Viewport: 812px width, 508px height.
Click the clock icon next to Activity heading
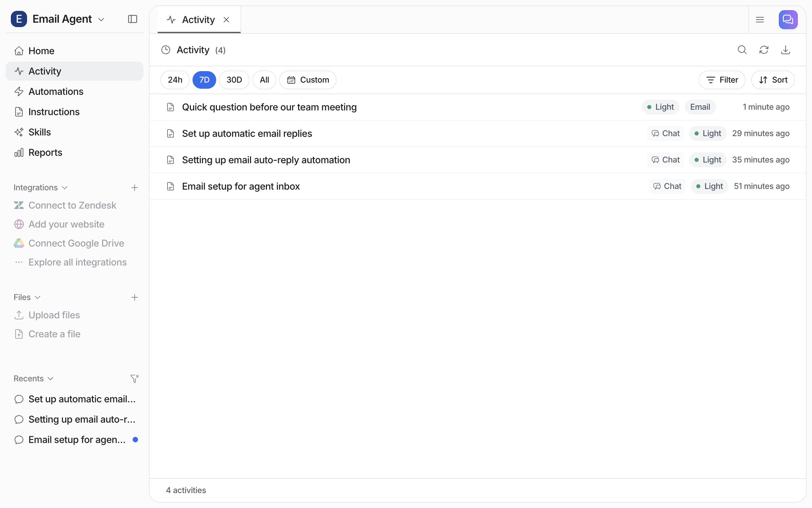click(x=166, y=50)
